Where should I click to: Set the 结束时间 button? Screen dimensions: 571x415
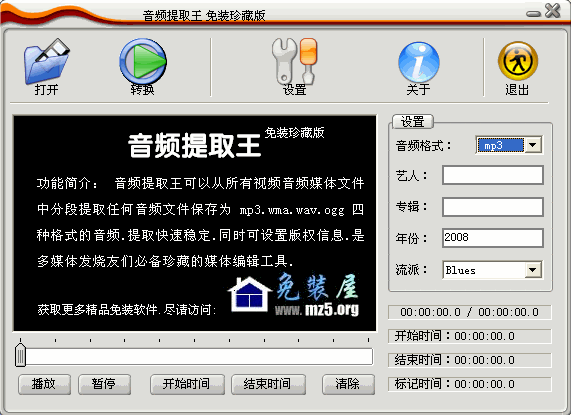(x=268, y=384)
